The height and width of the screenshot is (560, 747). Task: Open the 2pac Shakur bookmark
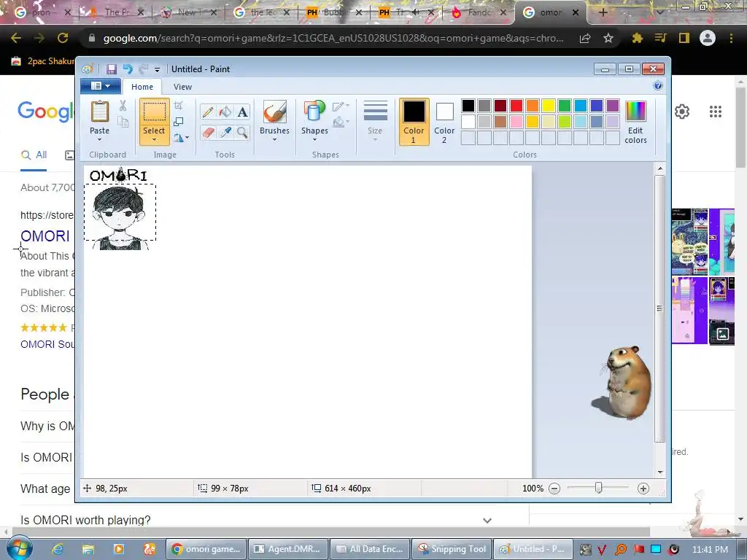(43, 61)
